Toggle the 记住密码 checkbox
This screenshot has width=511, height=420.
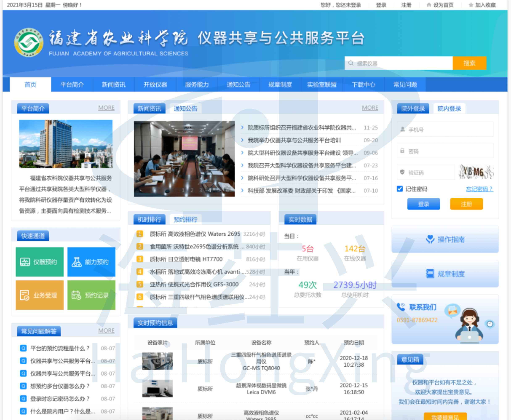click(400, 189)
